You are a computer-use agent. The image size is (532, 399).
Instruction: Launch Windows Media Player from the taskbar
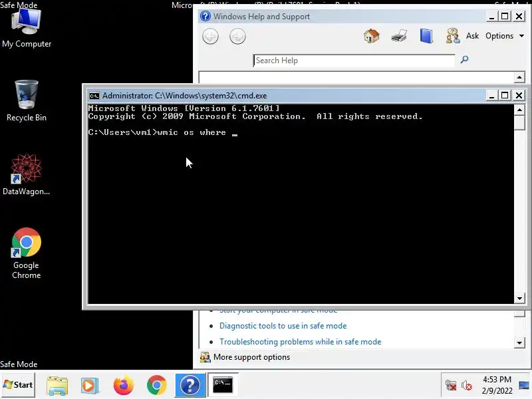point(90,386)
